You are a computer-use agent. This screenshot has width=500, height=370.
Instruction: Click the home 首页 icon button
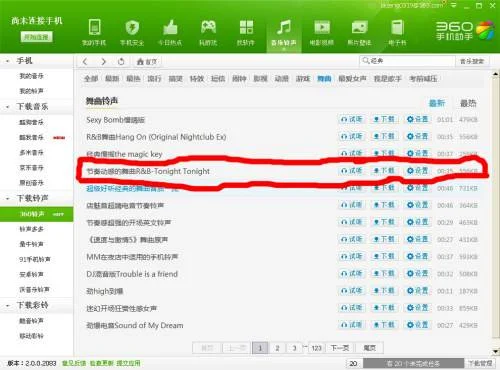click(x=147, y=62)
